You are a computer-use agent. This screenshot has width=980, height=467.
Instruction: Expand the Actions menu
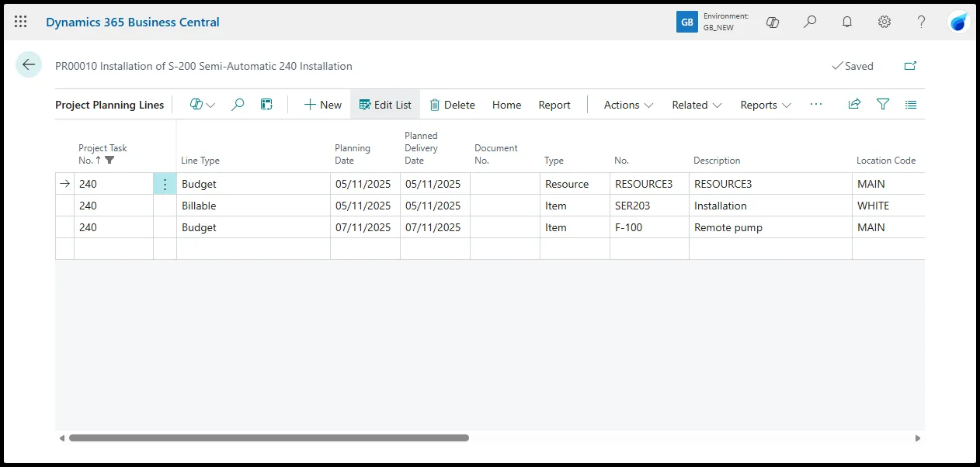(x=628, y=105)
